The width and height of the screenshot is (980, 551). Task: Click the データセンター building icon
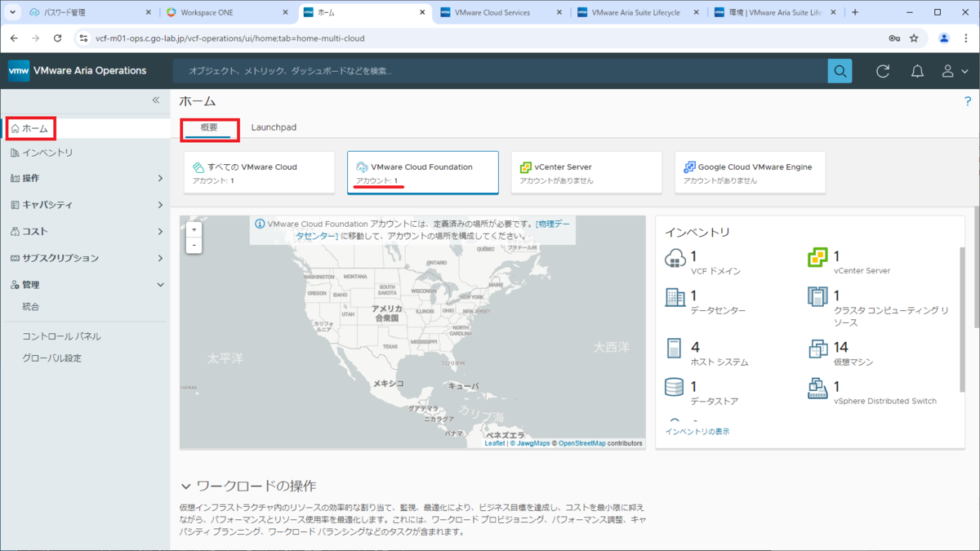click(x=675, y=297)
